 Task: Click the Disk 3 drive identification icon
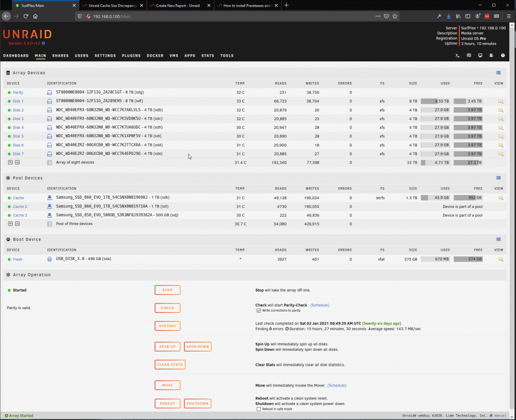pyautogui.click(x=50, y=119)
